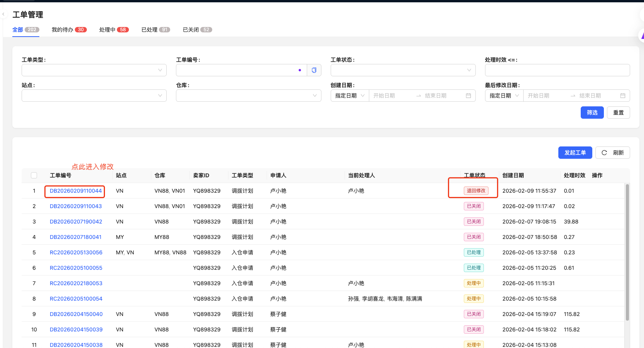Image resolution: width=644 pixels, height=348 pixels.
Task: Click the 处理时效 input field
Action: pyautogui.click(x=557, y=70)
